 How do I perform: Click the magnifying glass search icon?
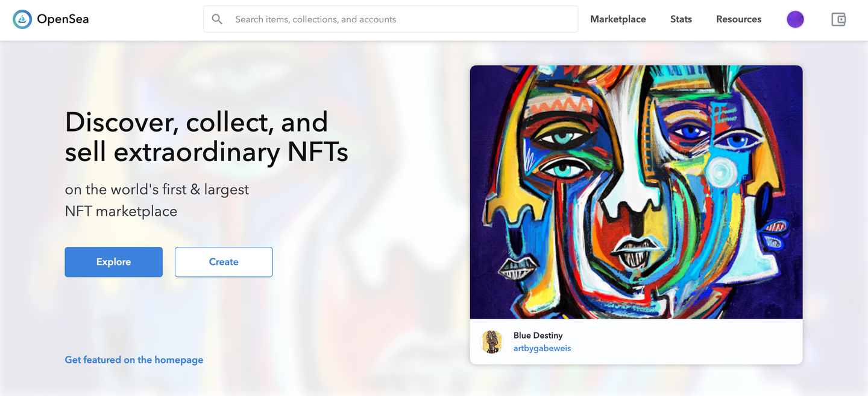[x=218, y=19]
